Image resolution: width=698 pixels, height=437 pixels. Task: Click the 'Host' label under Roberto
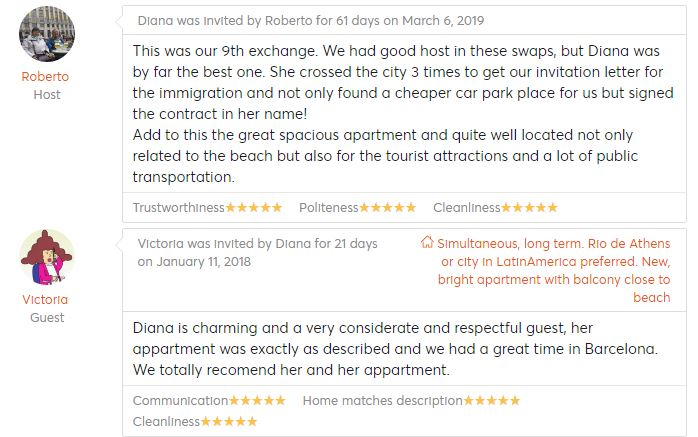46,95
